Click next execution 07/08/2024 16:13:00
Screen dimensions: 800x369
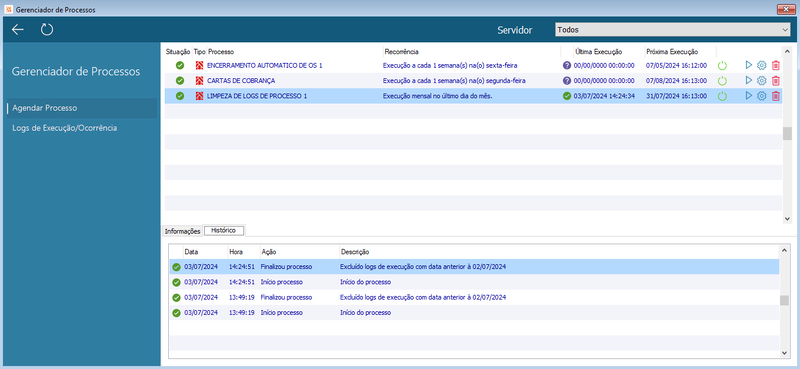click(677, 81)
